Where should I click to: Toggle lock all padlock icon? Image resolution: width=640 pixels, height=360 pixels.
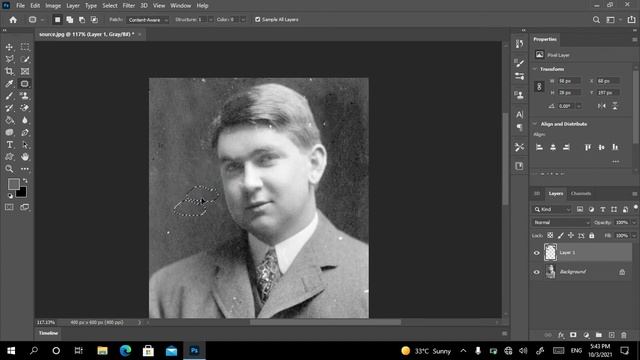coord(591,236)
